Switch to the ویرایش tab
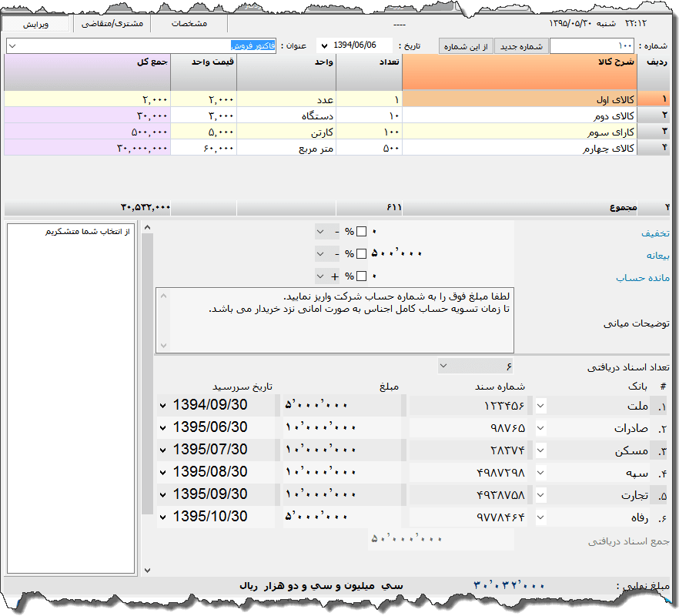The height and width of the screenshot is (616, 679). [x=35, y=24]
